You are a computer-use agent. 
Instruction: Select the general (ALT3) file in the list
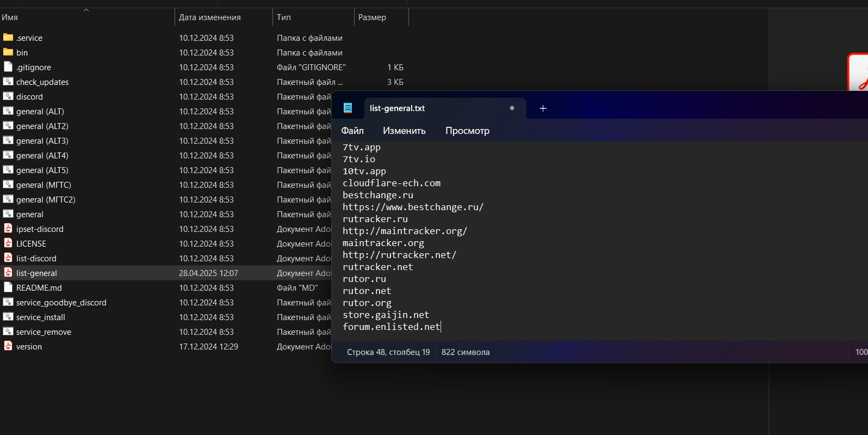pyautogui.click(x=42, y=140)
